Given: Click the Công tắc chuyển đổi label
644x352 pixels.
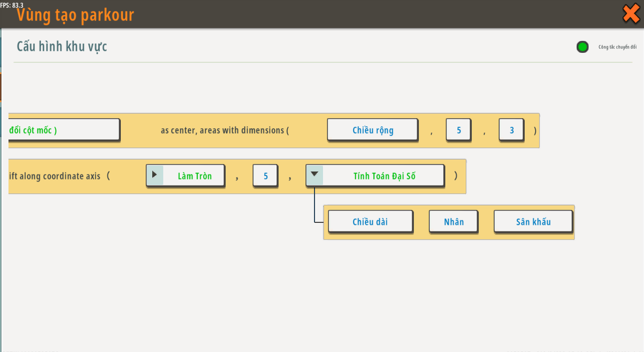Looking at the screenshot, I should click(617, 47).
